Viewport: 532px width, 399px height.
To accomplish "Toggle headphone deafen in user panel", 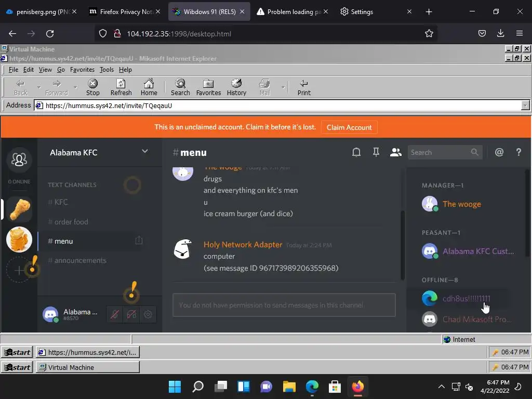I will click(x=131, y=314).
